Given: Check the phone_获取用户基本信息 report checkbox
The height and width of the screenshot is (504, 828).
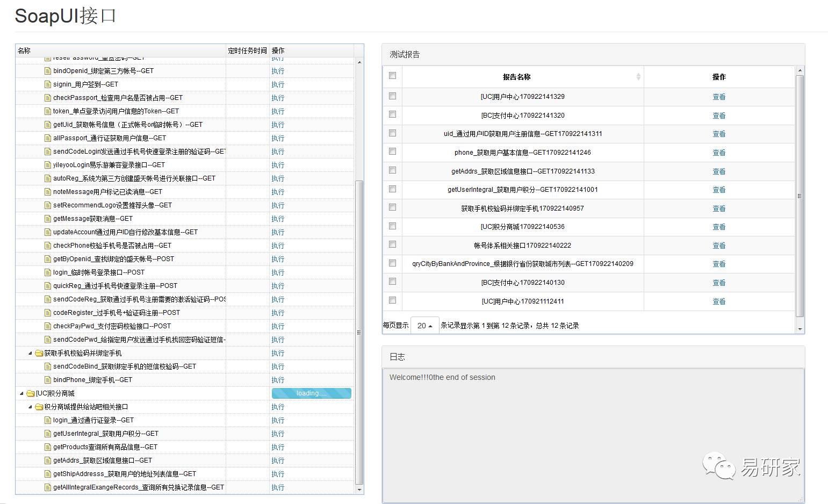Looking at the screenshot, I should (x=392, y=152).
